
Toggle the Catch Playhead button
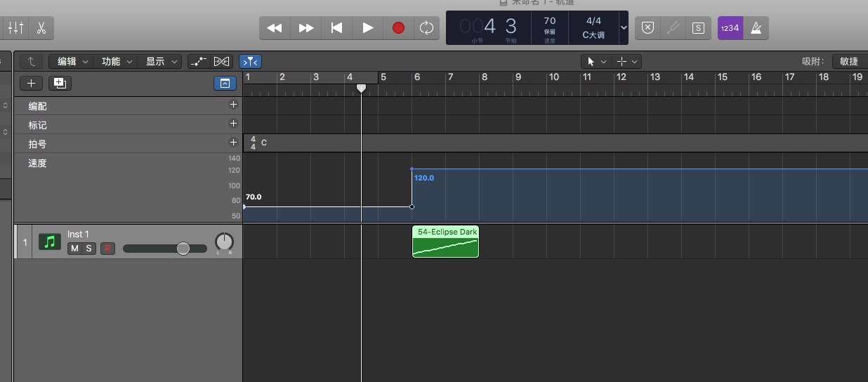coord(249,61)
